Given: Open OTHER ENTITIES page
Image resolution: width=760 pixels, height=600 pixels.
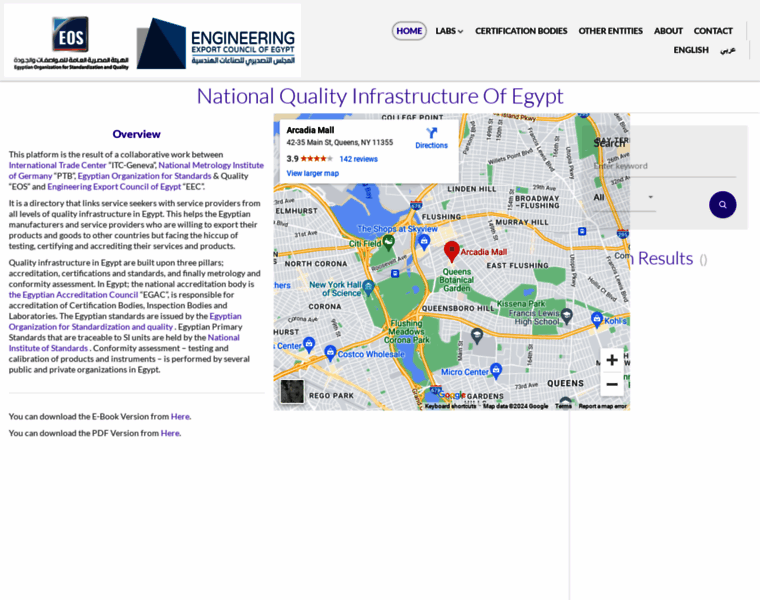Looking at the screenshot, I should [x=610, y=31].
